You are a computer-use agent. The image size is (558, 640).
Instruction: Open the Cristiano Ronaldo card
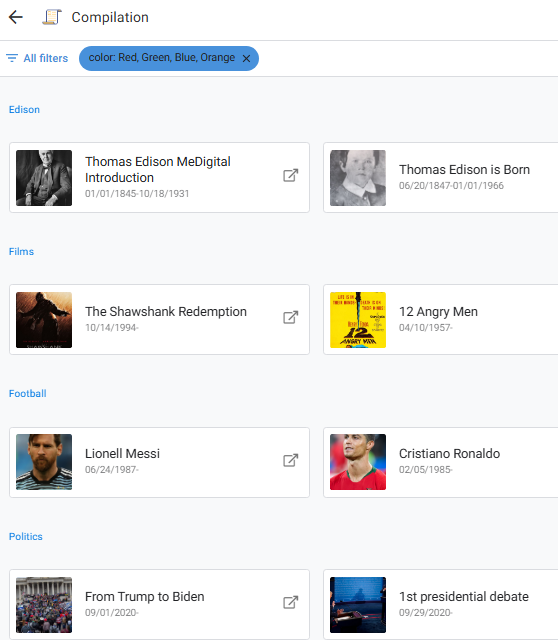click(441, 462)
